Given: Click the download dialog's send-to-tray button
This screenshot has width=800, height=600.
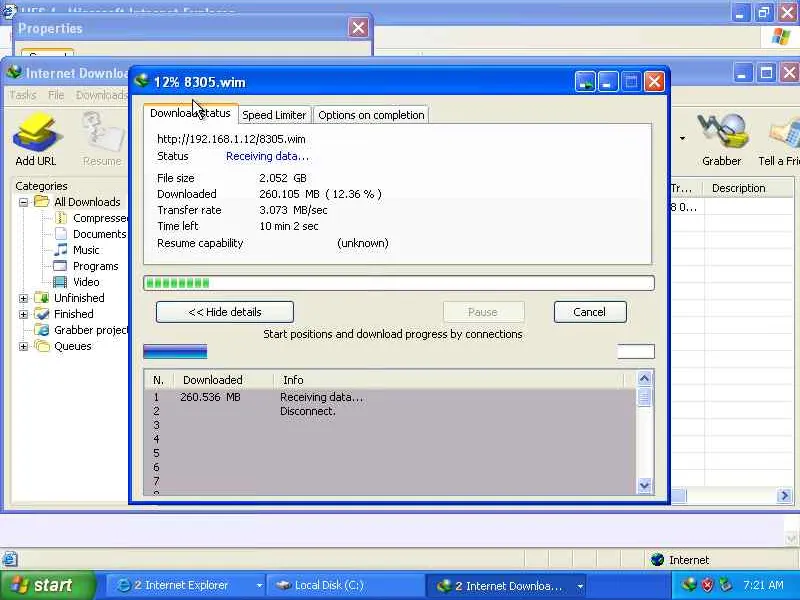Looking at the screenshot, I should point(585,82).
